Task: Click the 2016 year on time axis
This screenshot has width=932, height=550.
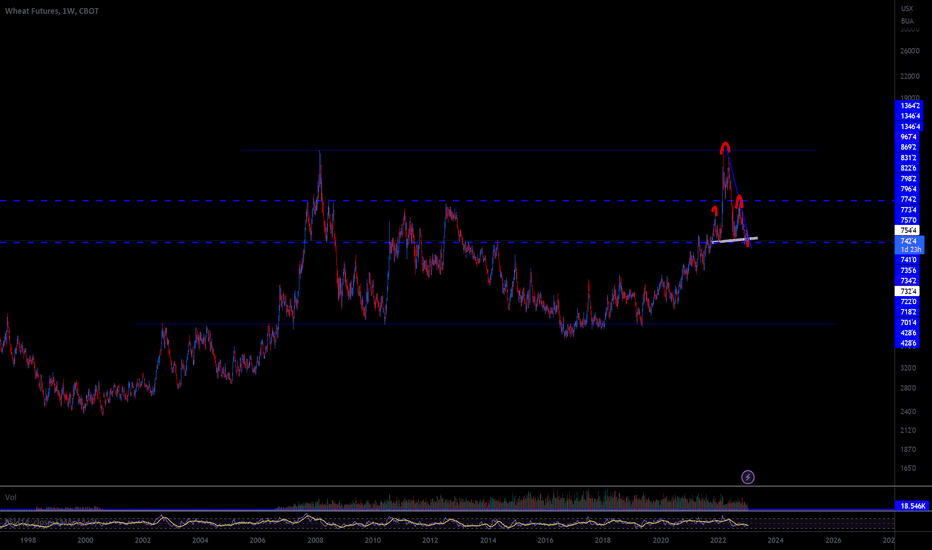Action: coord(545,540)
